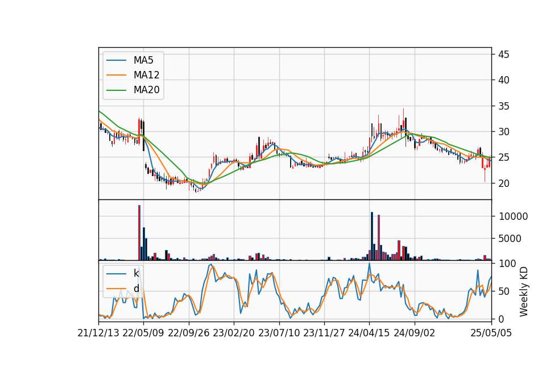Click the 23/11/27 date axis label
The image size is (546, 392).
tap(324, 333)
